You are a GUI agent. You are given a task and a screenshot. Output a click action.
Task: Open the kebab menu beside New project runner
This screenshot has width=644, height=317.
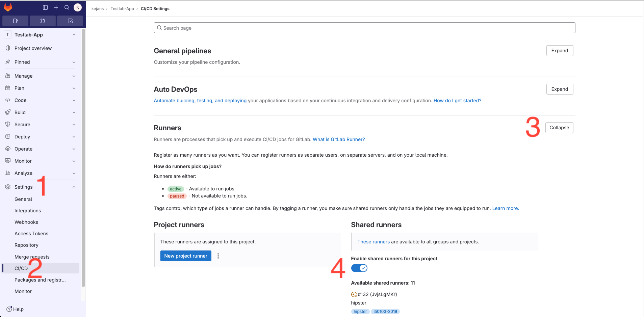pyautogui.click(x=218, y=256)
